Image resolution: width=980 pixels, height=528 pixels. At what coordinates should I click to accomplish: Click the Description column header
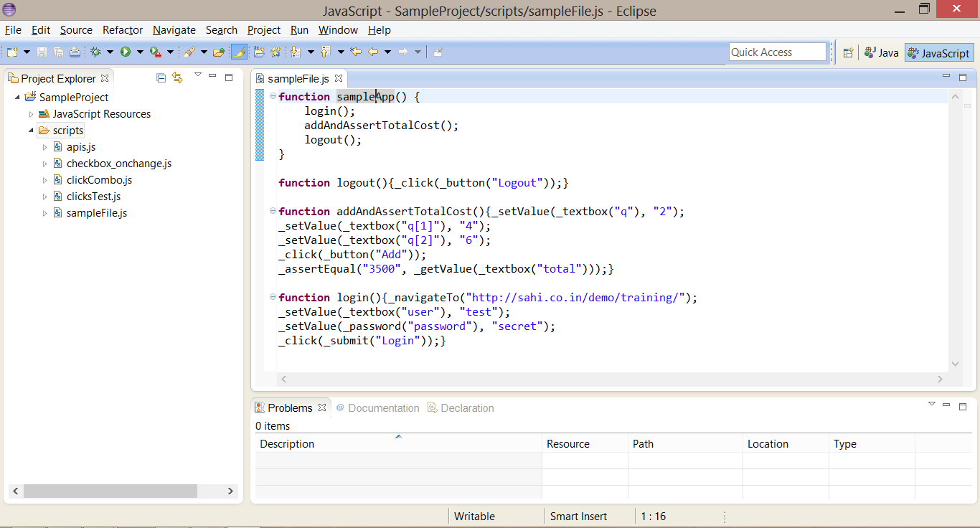(x=287, y=444)
